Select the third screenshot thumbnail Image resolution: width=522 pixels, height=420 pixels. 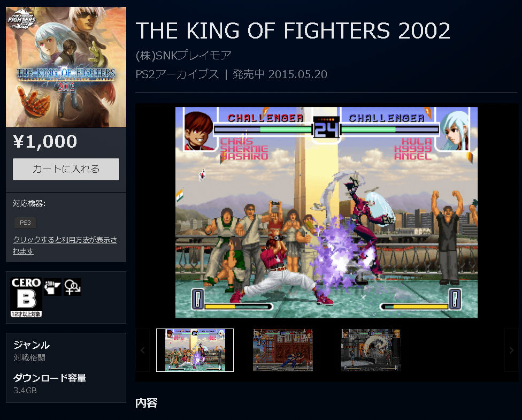click(x=371, y=350)
